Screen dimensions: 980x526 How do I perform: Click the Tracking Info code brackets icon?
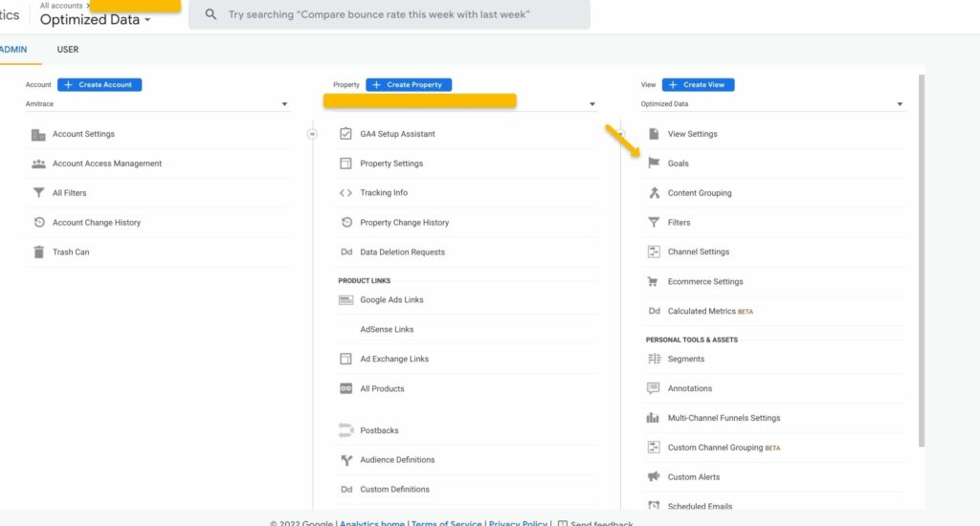[345, 193]
